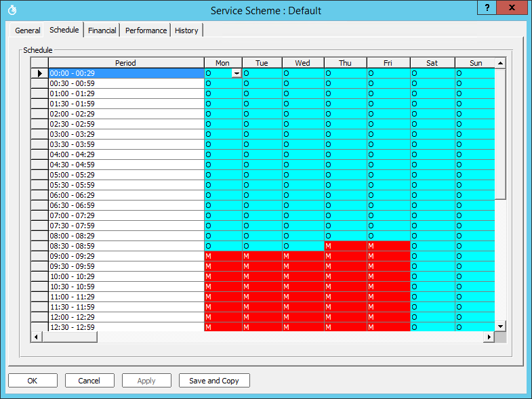Image resolution: width=532 pixels, height=399 pixels.
Task: Click the Sat cell for 02:30 - 02:59
Action: click(x=432, y=124)
